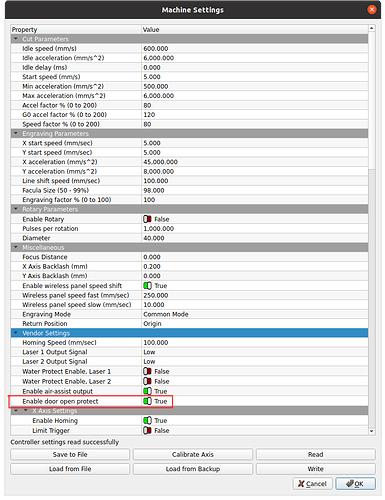
Task: Open the Engraving Mode value Common Mode
Action: [x=166, y=314]
